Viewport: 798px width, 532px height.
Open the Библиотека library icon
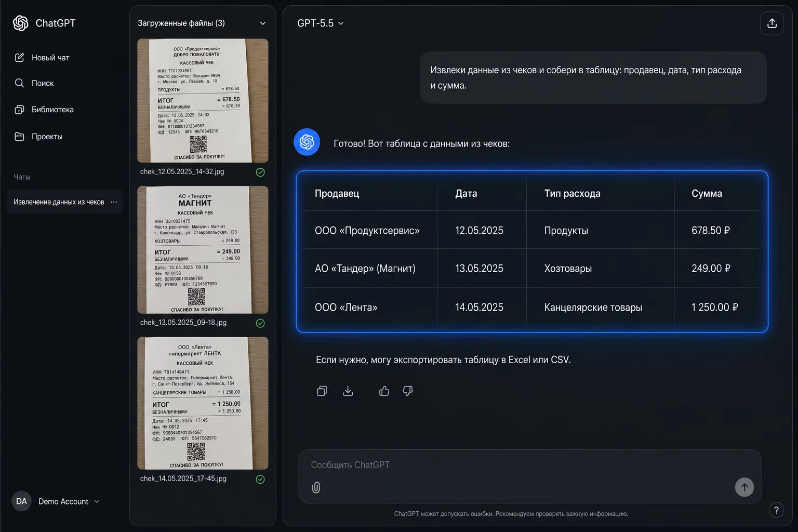click(x=19, y=110)
